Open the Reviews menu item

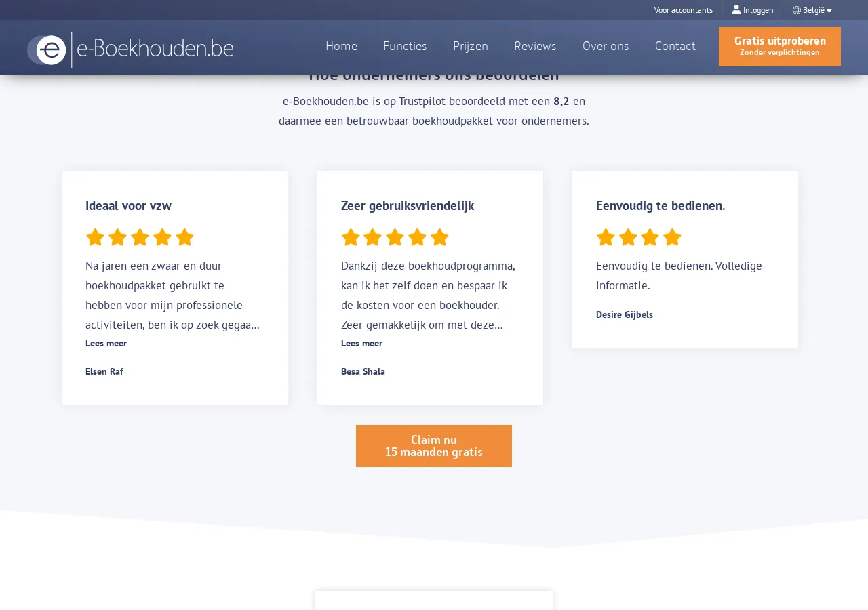click(x=535, y=46)
